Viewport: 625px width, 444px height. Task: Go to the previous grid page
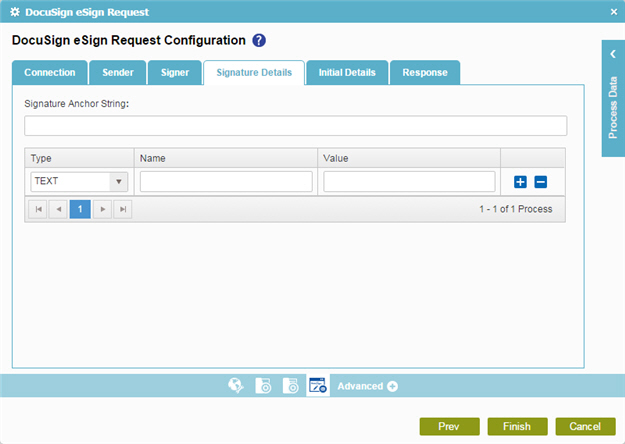click(59, 209)
